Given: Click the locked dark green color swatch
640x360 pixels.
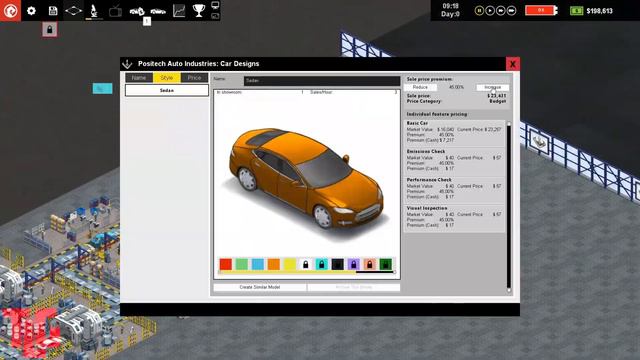Looking at the screenshot, I should point(385,264).
